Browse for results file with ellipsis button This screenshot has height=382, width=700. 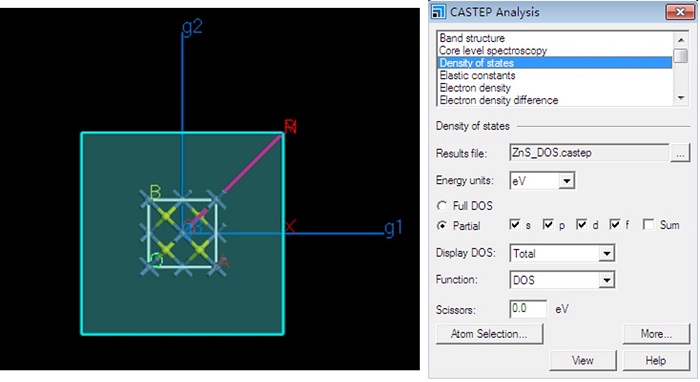680,153
